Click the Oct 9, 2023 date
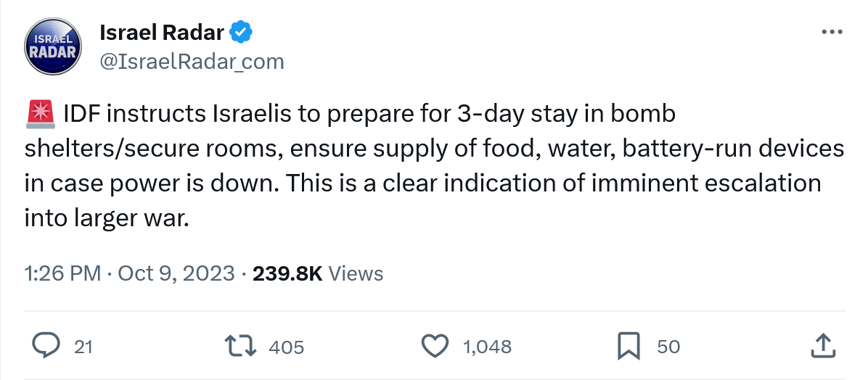This screenshot has width=868, height=380. [x=176, y=273]
